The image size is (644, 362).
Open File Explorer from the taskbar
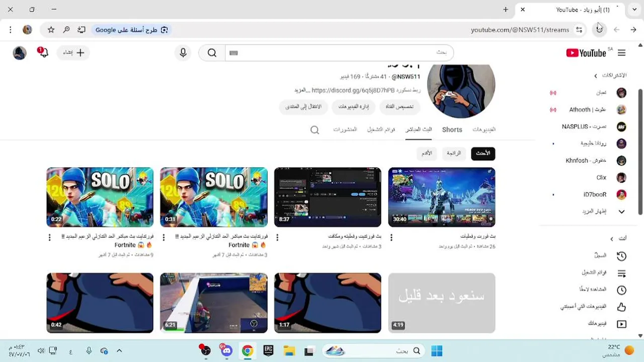(289, 350)
